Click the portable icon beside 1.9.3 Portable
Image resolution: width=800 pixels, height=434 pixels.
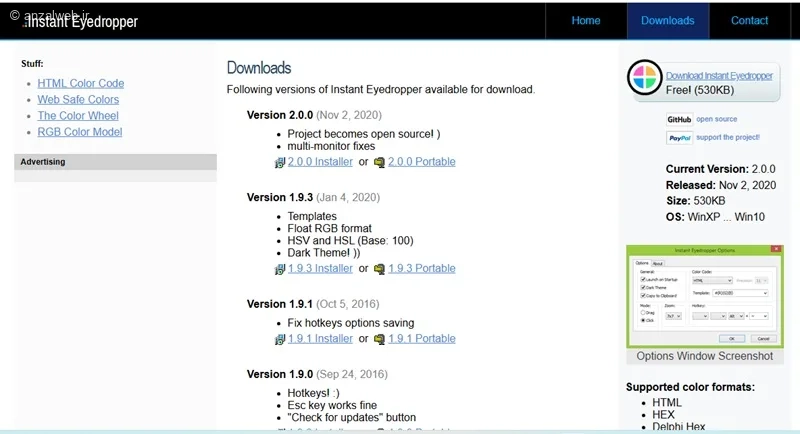pos(379,269)
